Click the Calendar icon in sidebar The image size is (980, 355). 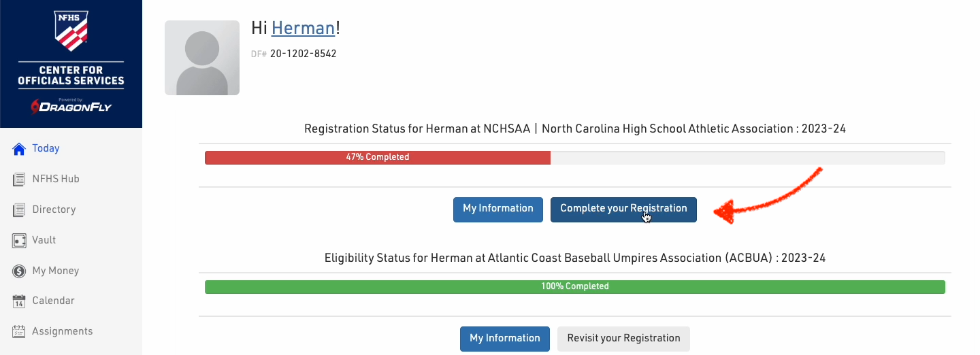click(x=19, y=301)
